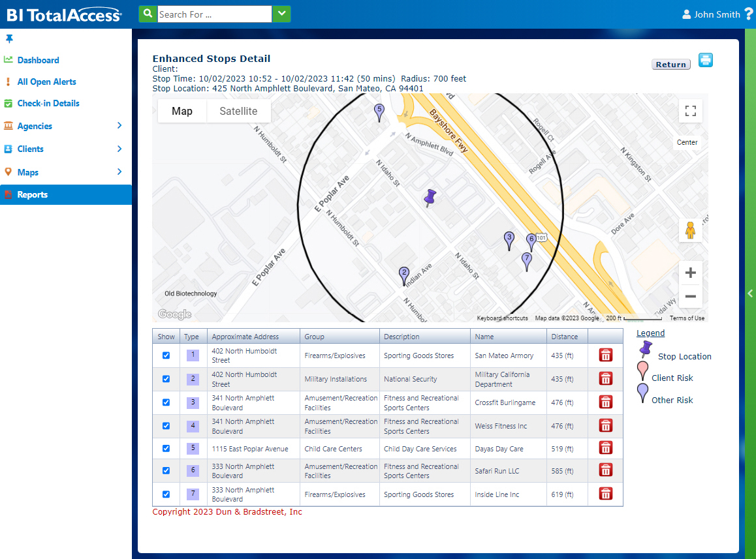Viewport: 756px width, 559px height.
Task: Select the 1115 East Poplar Avenue cell
Action: click(253, 449)
